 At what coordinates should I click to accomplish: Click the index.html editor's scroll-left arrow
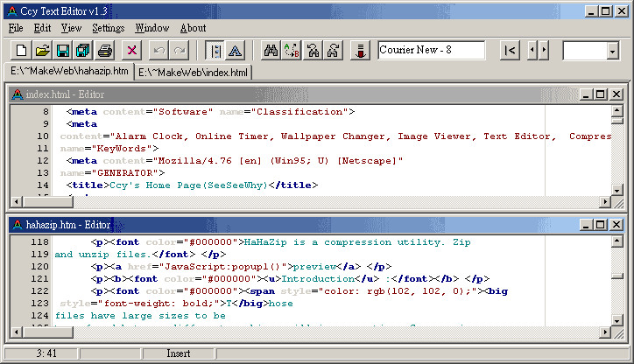pyautogui.click(x=16, y=201)
